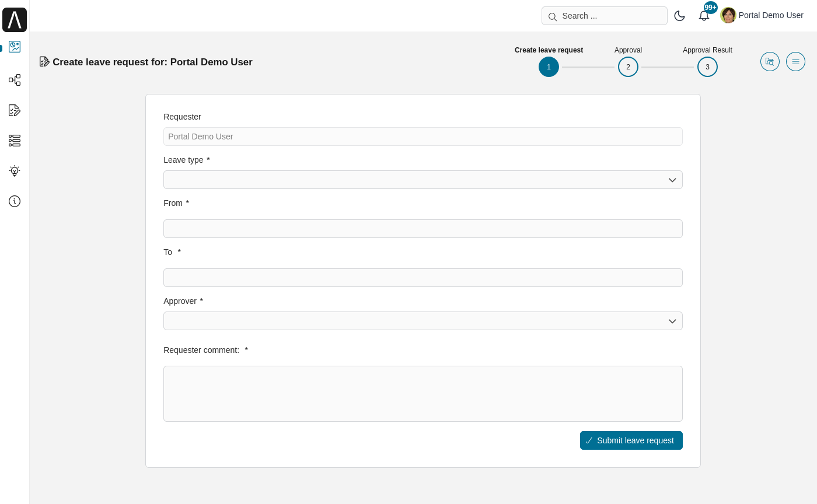The width and height of the screenshot is (817, 504).
Task: Expand the Leave type chevron arrow
Action: pyautogui.click(x=672, y=180)
